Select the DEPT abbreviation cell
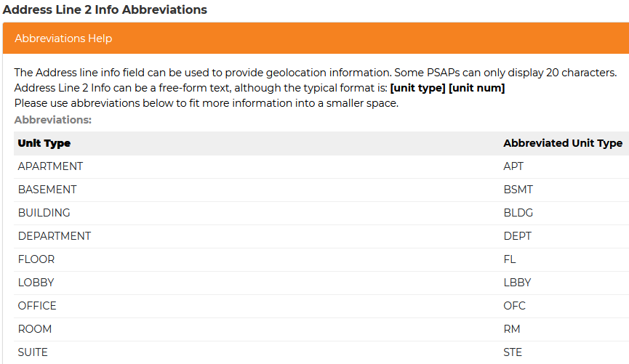 517,236
